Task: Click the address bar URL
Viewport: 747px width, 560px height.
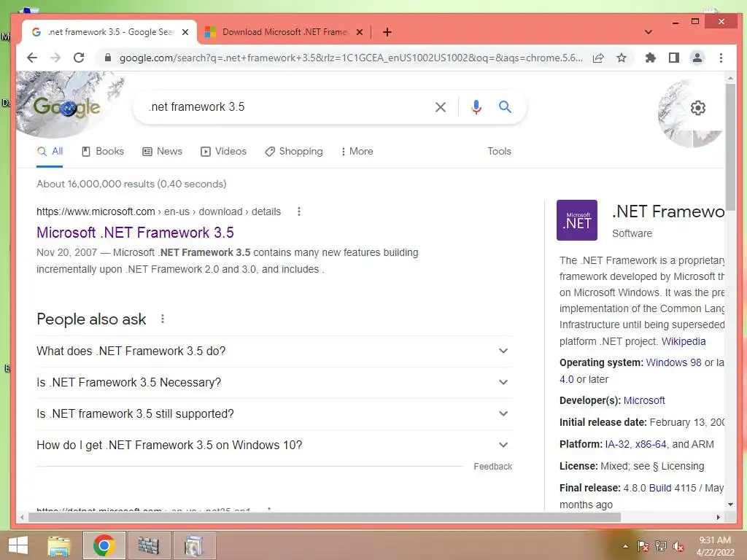Action: pyautogui.click(x=351, y=58)
